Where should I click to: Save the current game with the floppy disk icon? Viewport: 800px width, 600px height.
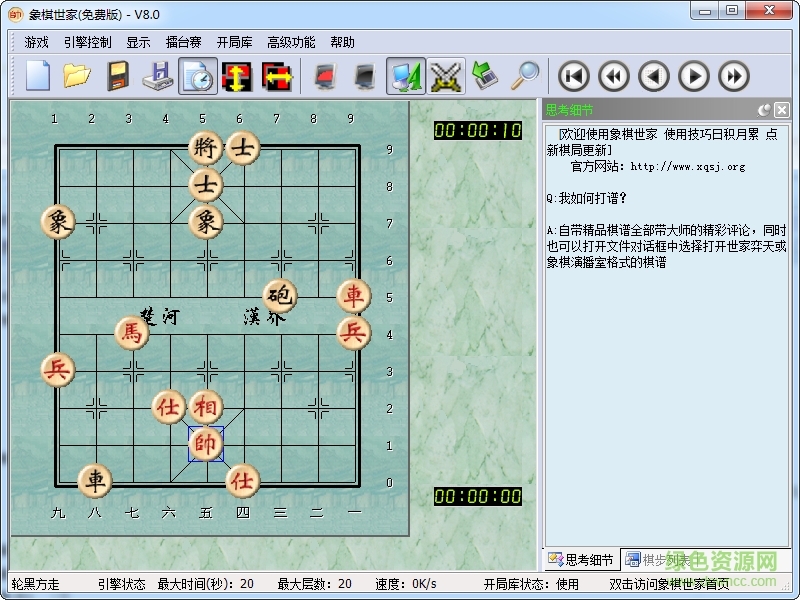point(117,77)
